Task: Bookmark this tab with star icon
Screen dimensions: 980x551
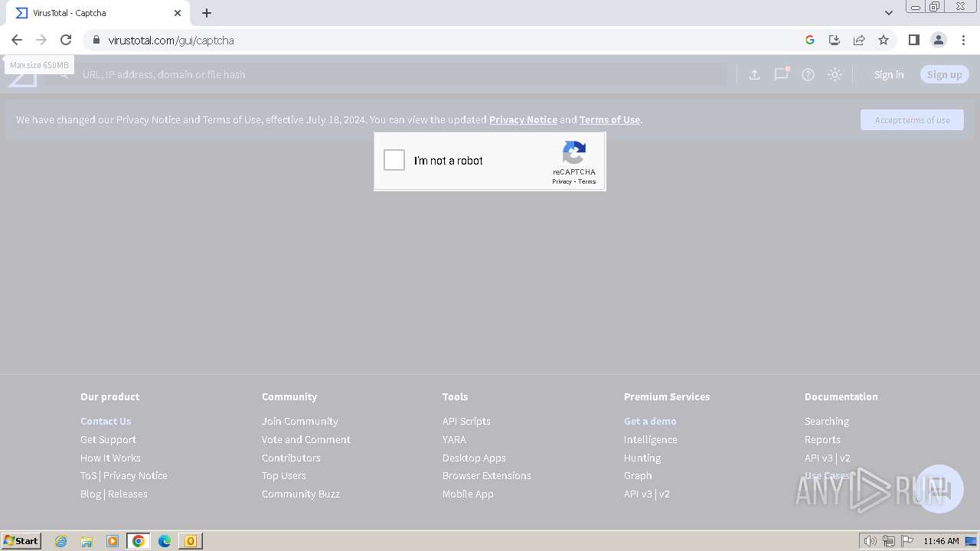Action: (x=884, y=40)
